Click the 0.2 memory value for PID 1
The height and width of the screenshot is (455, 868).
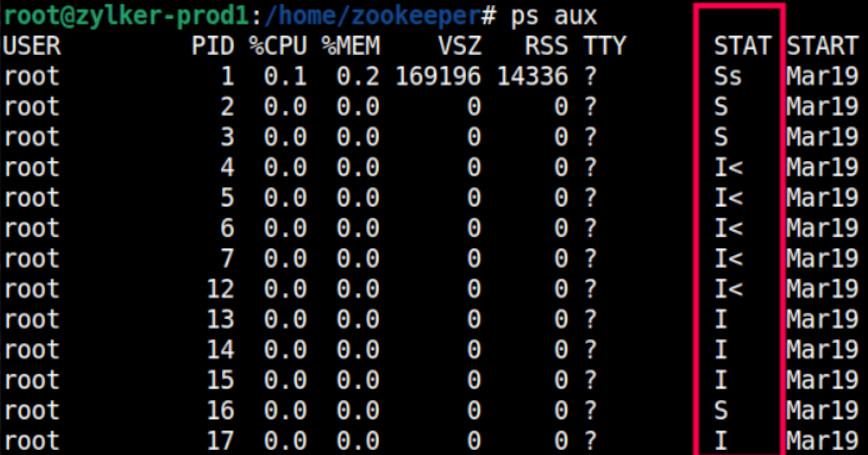pyautogui.click(x=357, y=76)
